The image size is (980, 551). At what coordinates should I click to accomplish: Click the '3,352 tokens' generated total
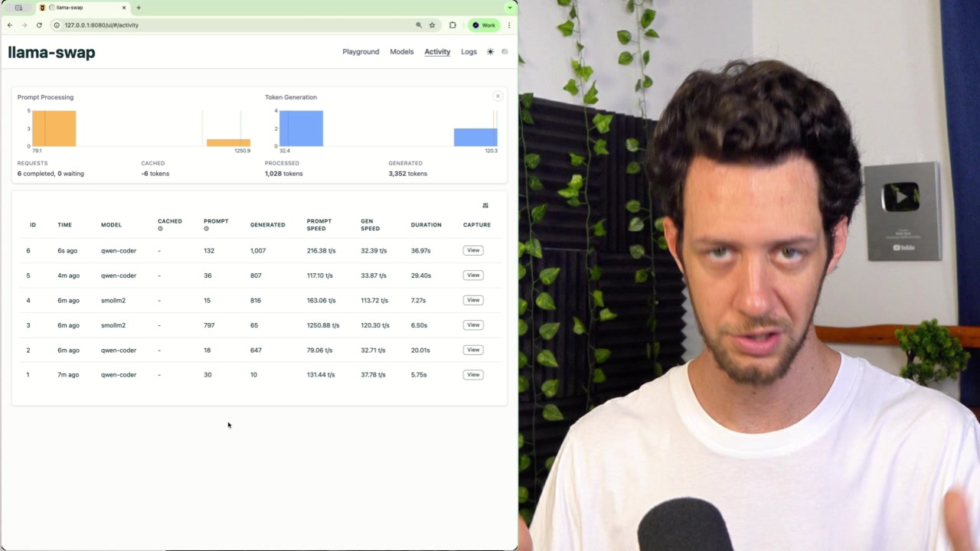(x=408, y=174)
